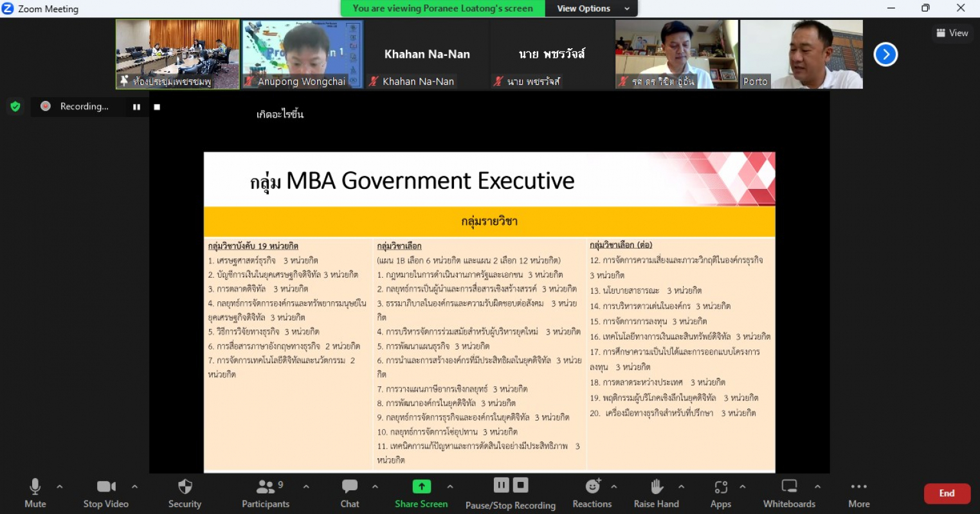The width and height of the screenshot is (980, 514).
Task: Open Reactions emoji menu
Action: pos(592,493)
